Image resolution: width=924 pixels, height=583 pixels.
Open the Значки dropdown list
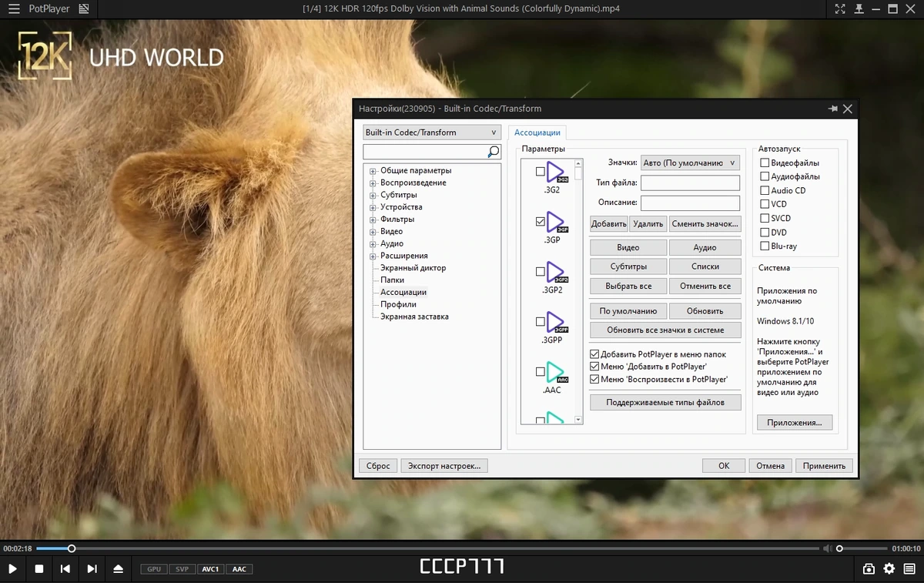coord(690,163)
